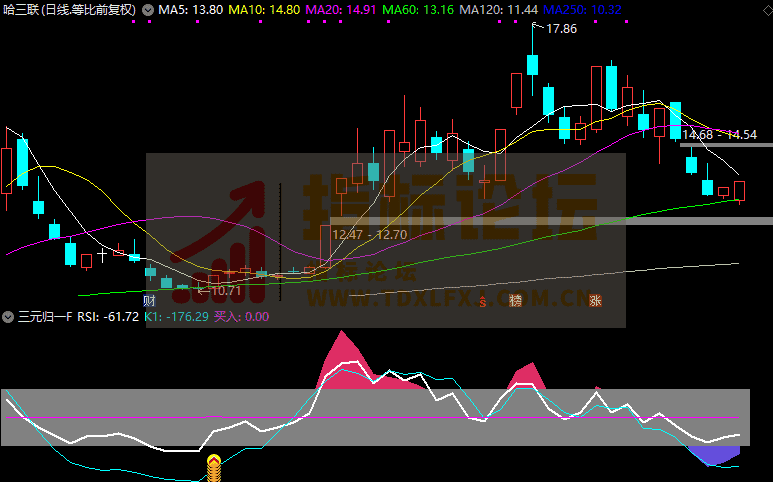Click the K1: -176.29 value

tap(176, 317)
